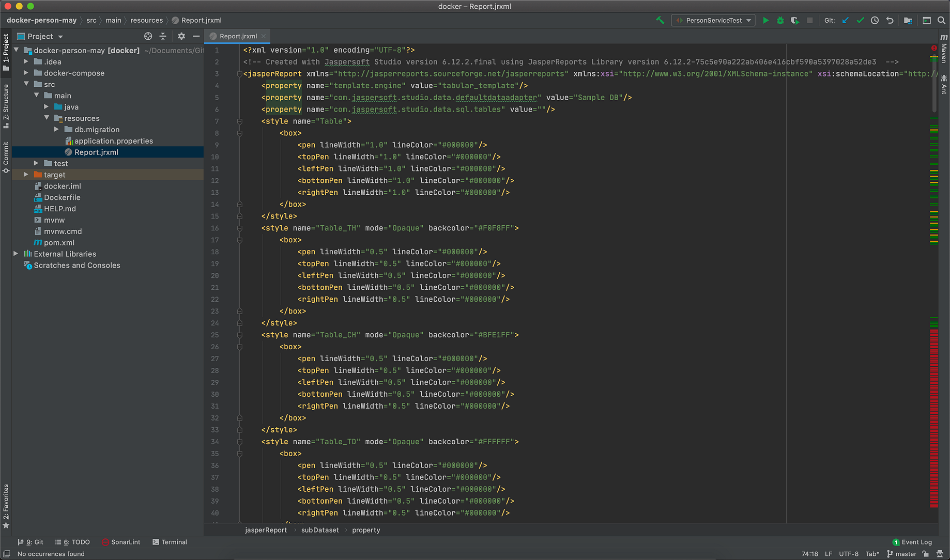Viewport: 950px width, 560px height.
Task: Collapse the docker-person-may root folder
Action: [x=16, y=50]
